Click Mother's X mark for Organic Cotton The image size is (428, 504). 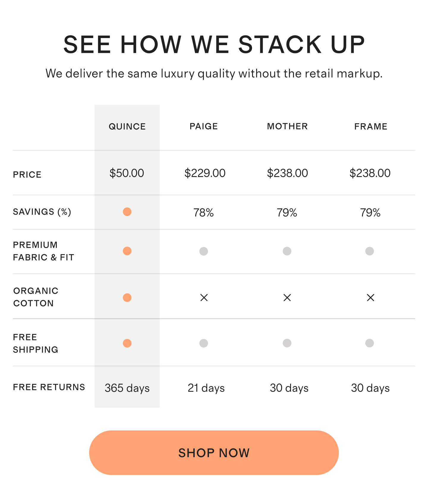(287, 298)
